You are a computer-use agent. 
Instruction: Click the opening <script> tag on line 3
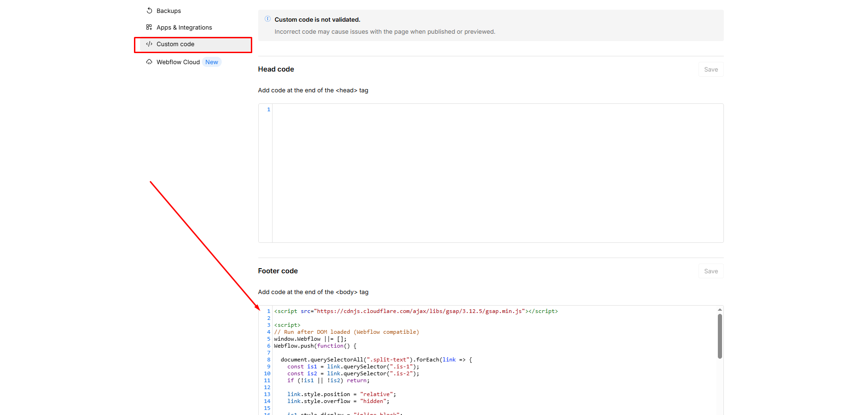coord(287,325)
